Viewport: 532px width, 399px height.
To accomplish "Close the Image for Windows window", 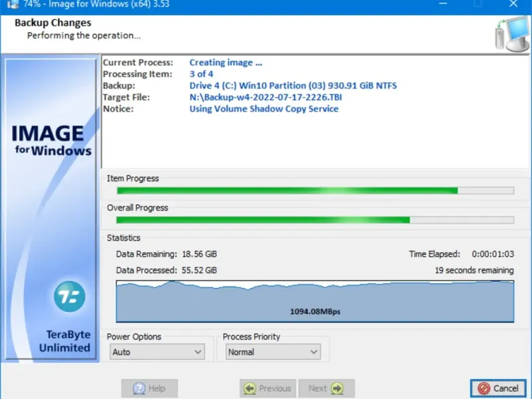I will 513,4.
